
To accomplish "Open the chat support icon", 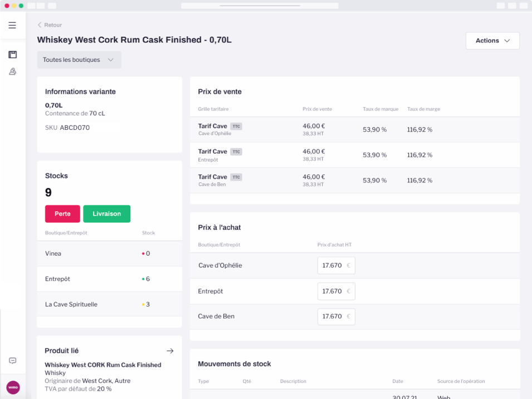I will 12,361.
